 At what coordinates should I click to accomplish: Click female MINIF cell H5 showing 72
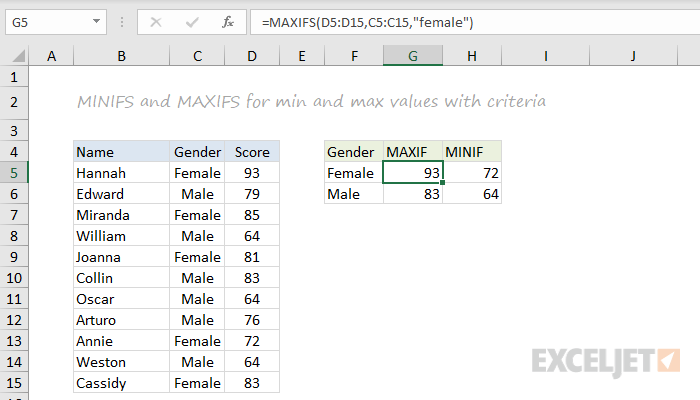(x=472, y=173)
